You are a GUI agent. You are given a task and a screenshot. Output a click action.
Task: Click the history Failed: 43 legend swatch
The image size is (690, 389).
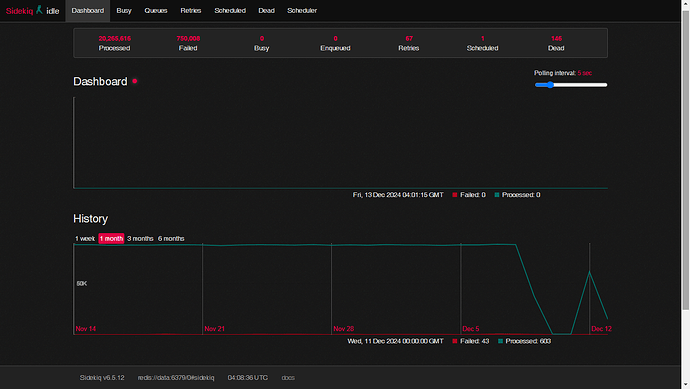pos(455,341)
